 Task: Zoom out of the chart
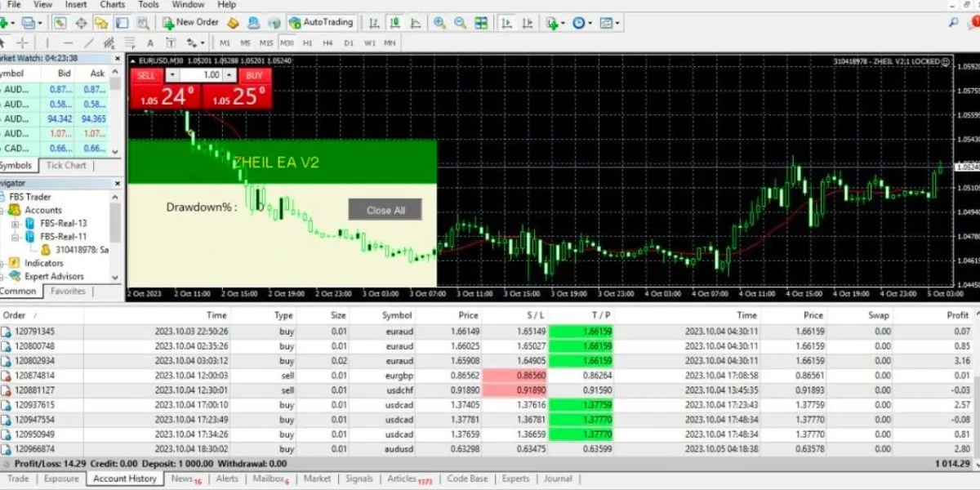460,23
